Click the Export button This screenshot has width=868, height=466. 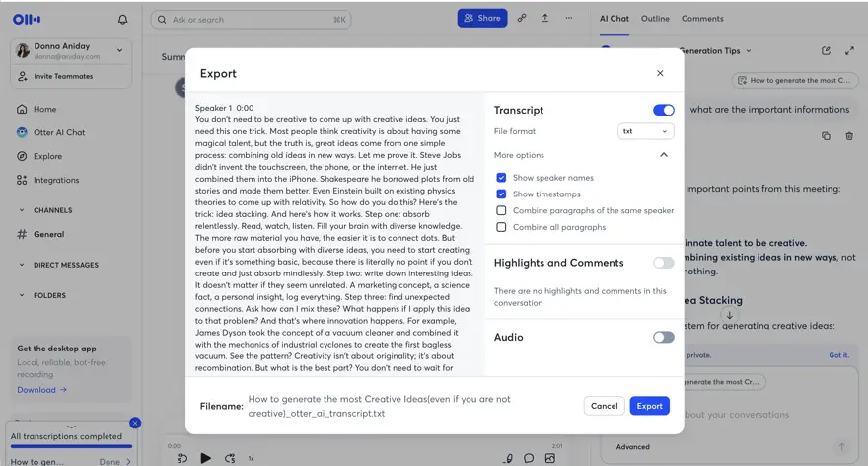click(x=649, y=406)
